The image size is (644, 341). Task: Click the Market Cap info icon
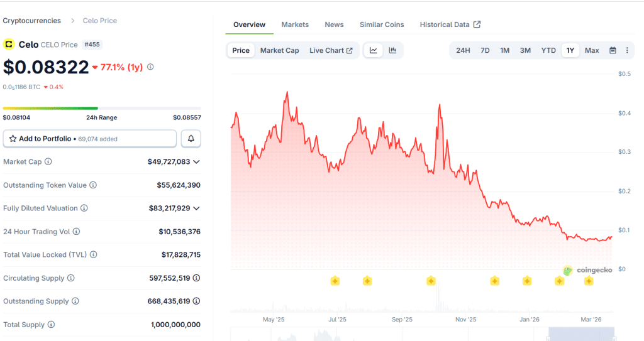point(48,161)
